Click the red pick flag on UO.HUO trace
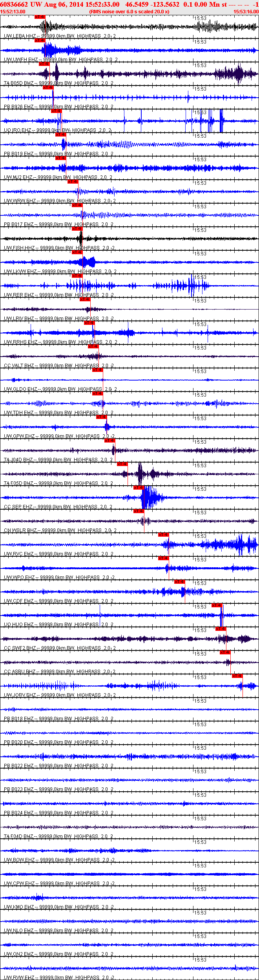 (217, 605)
